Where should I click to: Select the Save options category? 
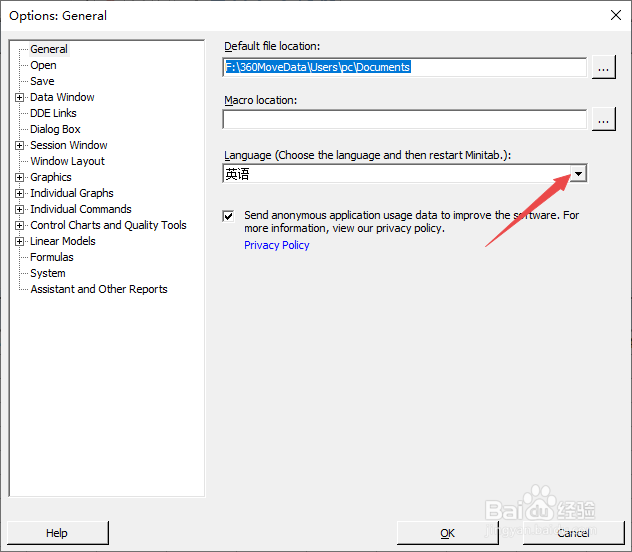(x=42, y=81)
